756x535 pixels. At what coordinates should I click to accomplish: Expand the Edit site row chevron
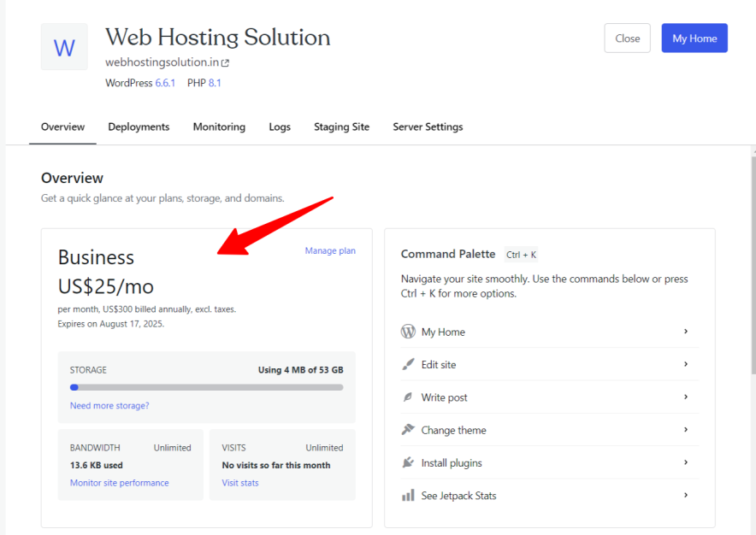click(x=686, y=364)
